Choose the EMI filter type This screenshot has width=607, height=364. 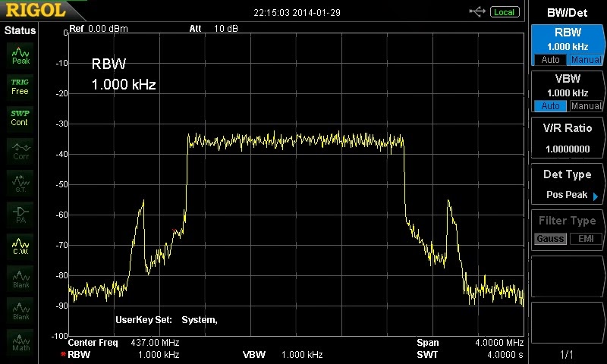point(586,239)
